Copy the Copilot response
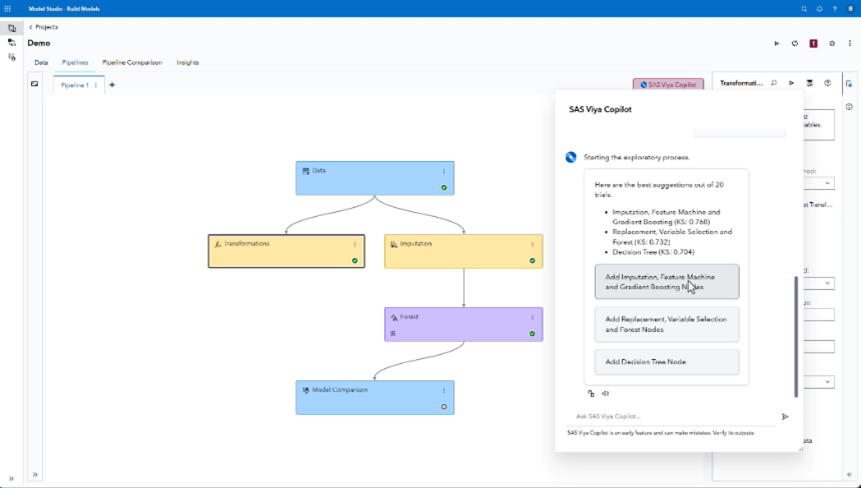861x488 pixels. coord(591,393)
